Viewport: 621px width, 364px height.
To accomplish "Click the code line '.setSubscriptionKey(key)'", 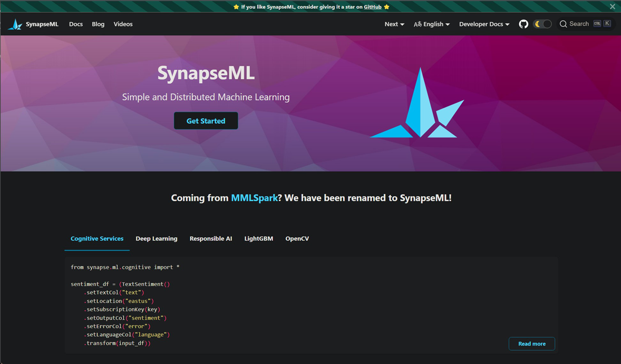I will [122, 309].
